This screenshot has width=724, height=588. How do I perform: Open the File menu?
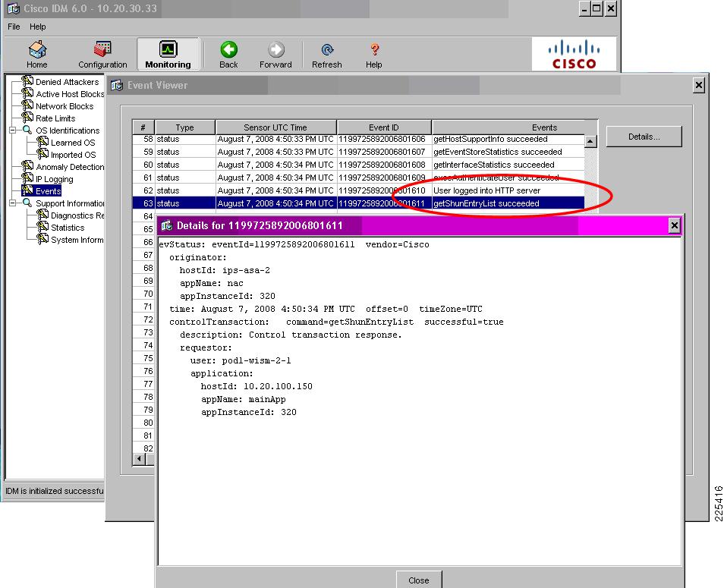click(x=12, y=26)
